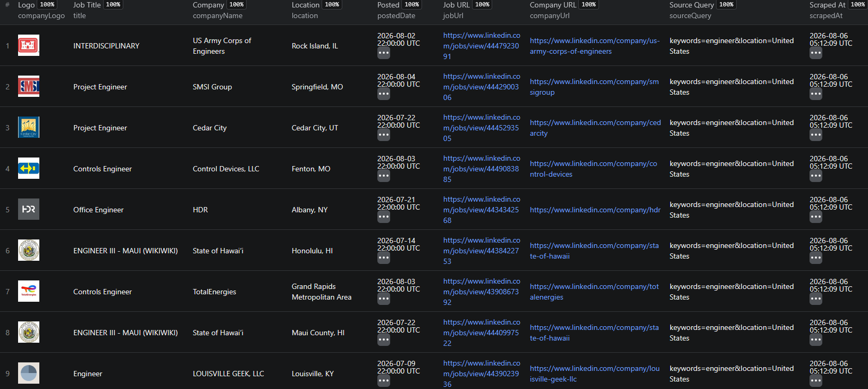Click the State of Hawai'i seal in the Honolulu row
This screenshot has height=389, width=868.
click(x=29, y=250)
